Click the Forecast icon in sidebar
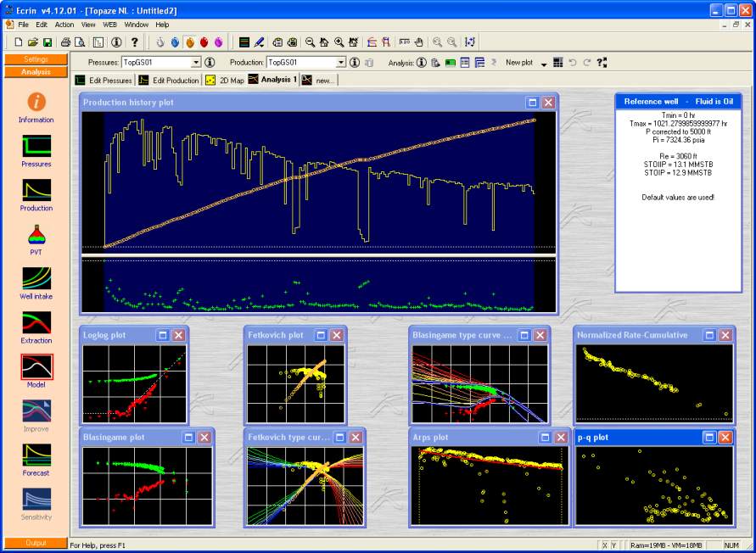This screenshot has width=756, height=553. (36, 456)
